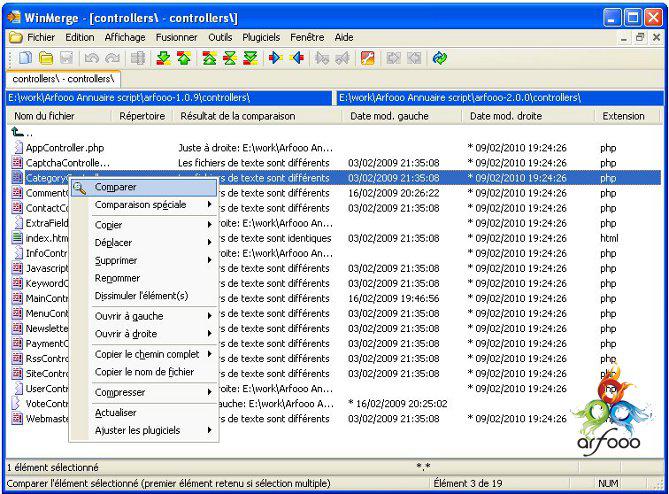Open the Fenêtre menu

pyautogui.click(x=307, y=38)
